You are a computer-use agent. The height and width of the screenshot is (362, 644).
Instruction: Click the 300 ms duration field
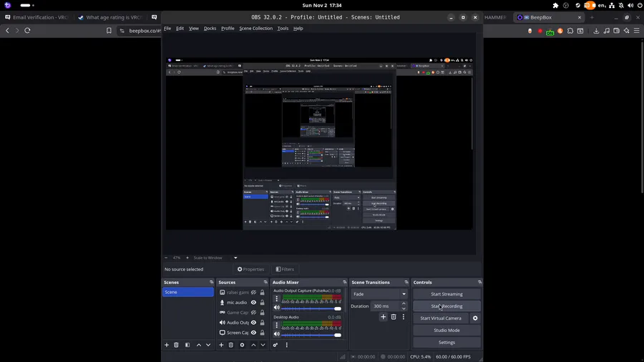click(385, 306)
